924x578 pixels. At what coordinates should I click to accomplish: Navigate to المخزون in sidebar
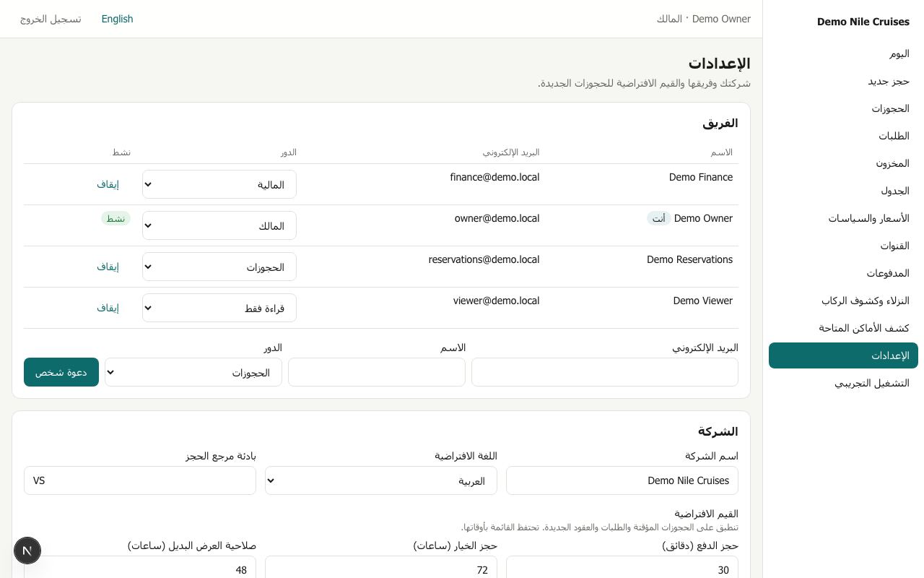pyautogui.click(x=843, y=163)
